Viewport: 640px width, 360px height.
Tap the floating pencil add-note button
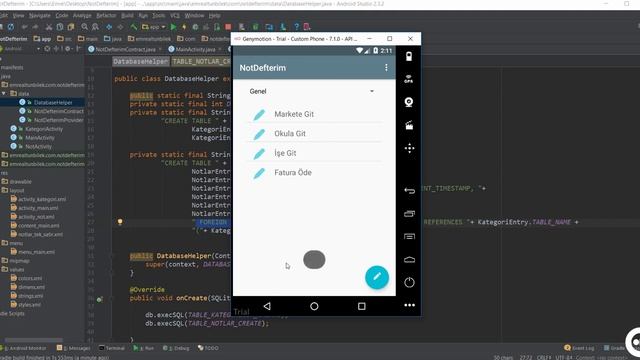coord(377,278)
